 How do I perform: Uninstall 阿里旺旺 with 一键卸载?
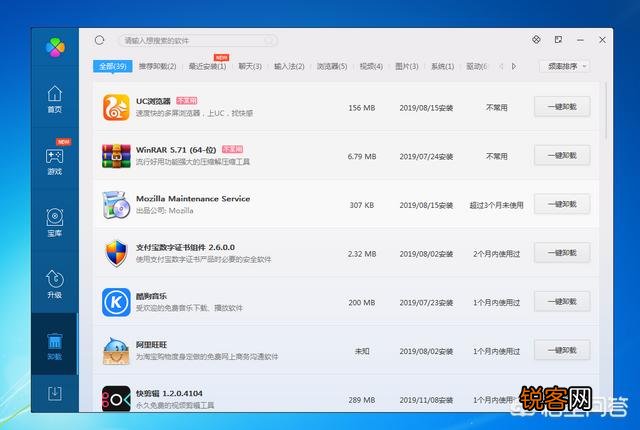[x=562, y=350]
